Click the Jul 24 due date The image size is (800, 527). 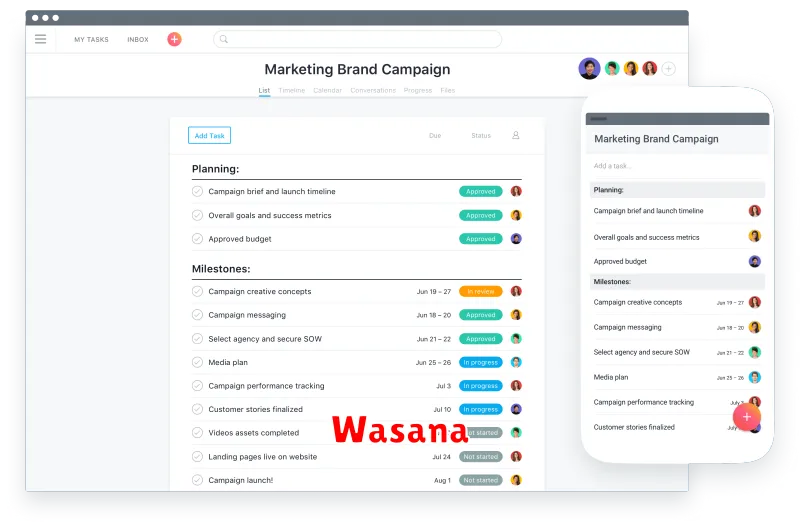[442, 457]
